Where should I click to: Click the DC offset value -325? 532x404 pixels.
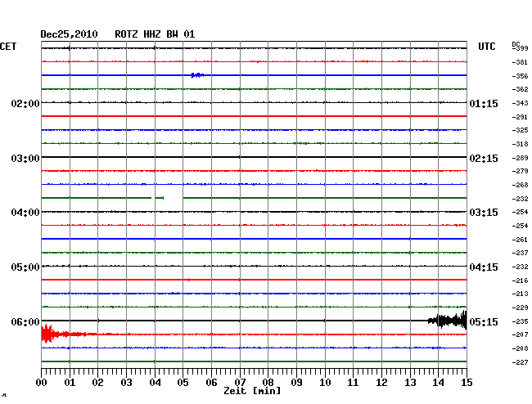pyautogui.click(x=520, y=130)
